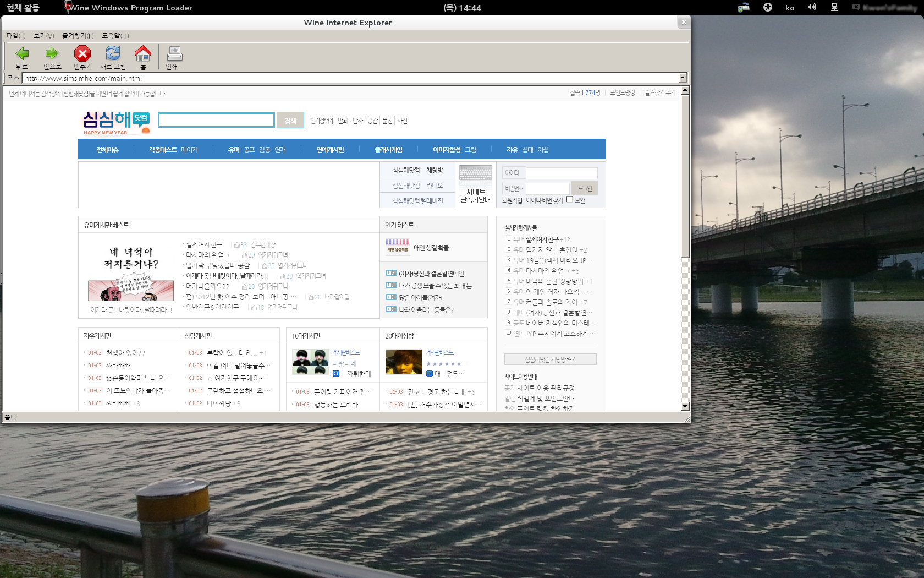
Task: Open the 사이트 이용 관리규정 notice link
Action: pyautogui.click(x=546, y=388)
